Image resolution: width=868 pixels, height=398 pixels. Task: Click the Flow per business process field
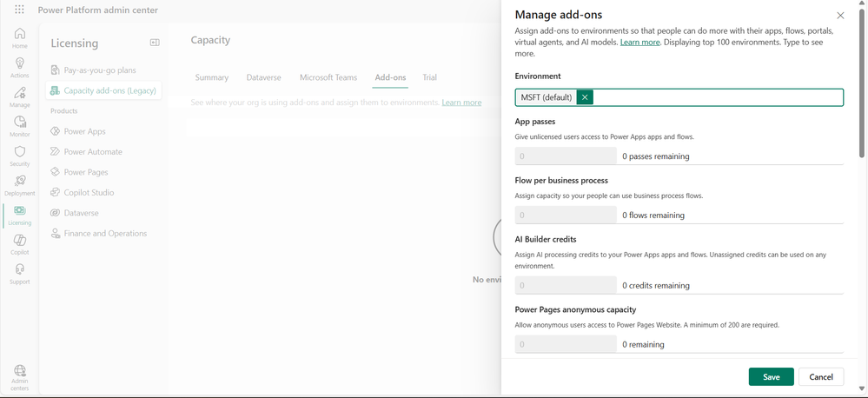[x=566, y=215]
